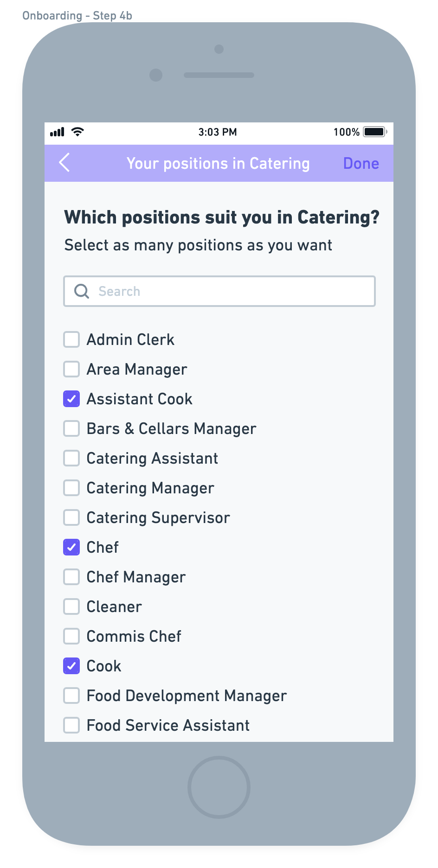
Task: Tap the phone home button circle
Action: click(219, 787)
